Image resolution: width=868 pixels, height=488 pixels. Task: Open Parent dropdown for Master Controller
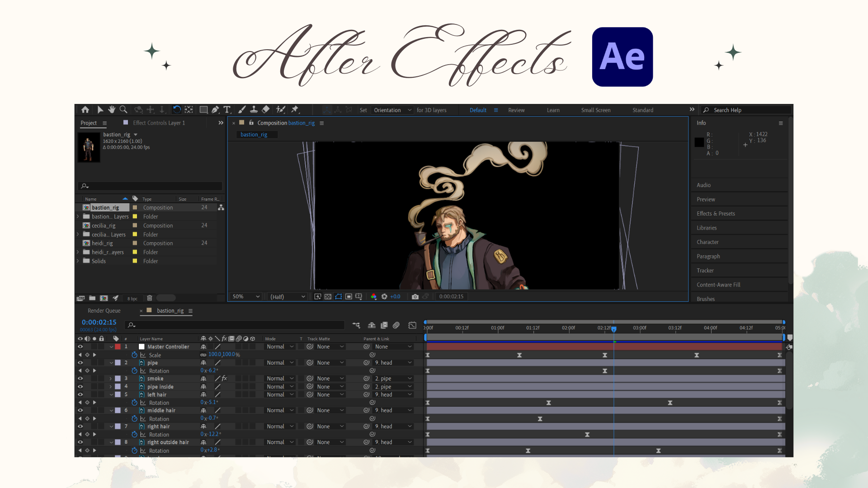click(393, 347)
